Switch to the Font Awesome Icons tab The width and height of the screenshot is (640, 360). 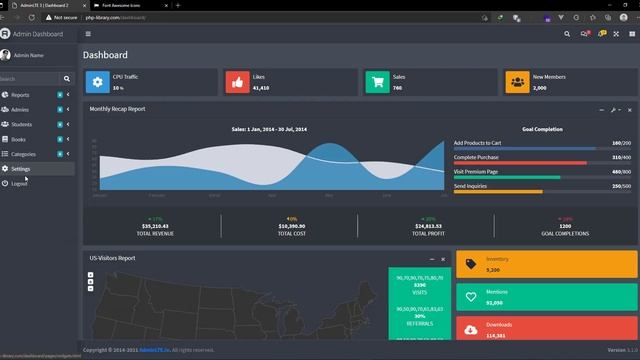pos(131,5)
